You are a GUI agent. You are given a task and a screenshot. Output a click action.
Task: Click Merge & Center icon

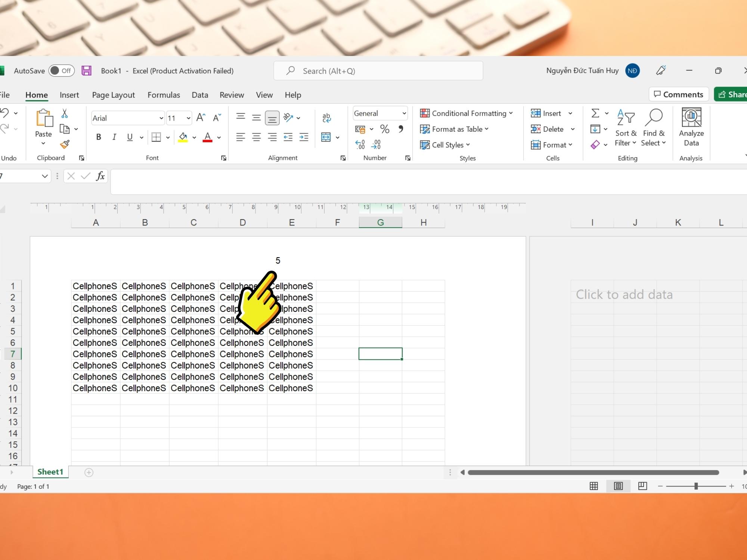(326, 137)
